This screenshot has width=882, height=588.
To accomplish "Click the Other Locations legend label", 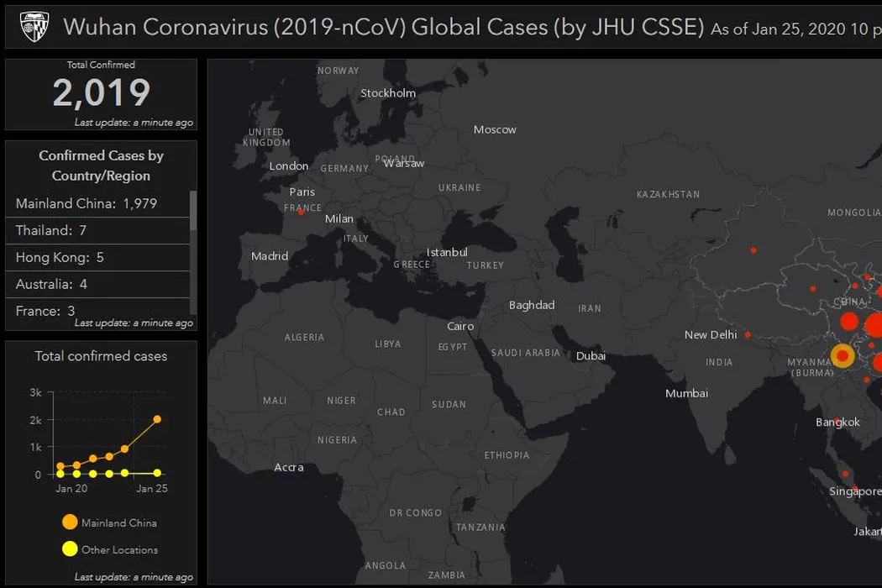I will 120,549.
